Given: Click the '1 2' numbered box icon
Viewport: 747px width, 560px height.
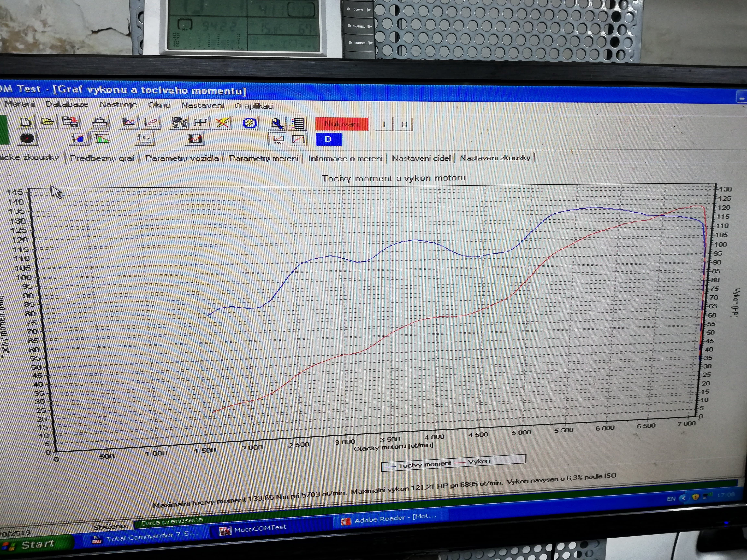Looking at the screenshot, I should (x=146, y=139).
